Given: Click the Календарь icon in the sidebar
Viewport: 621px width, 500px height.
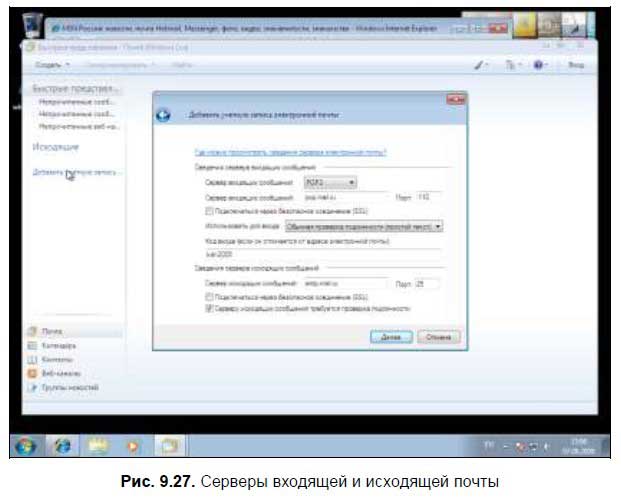Looking at the screenshot, I should click(x=32, y=345).
